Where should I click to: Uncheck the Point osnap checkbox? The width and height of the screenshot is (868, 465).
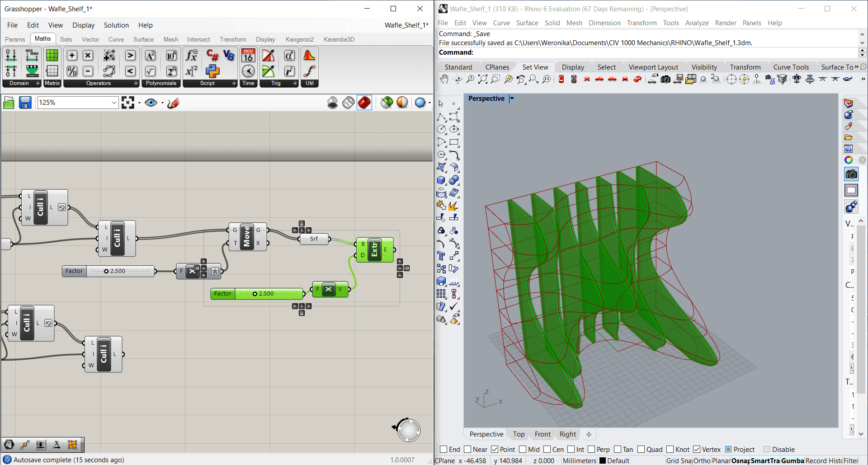point(495,449)
